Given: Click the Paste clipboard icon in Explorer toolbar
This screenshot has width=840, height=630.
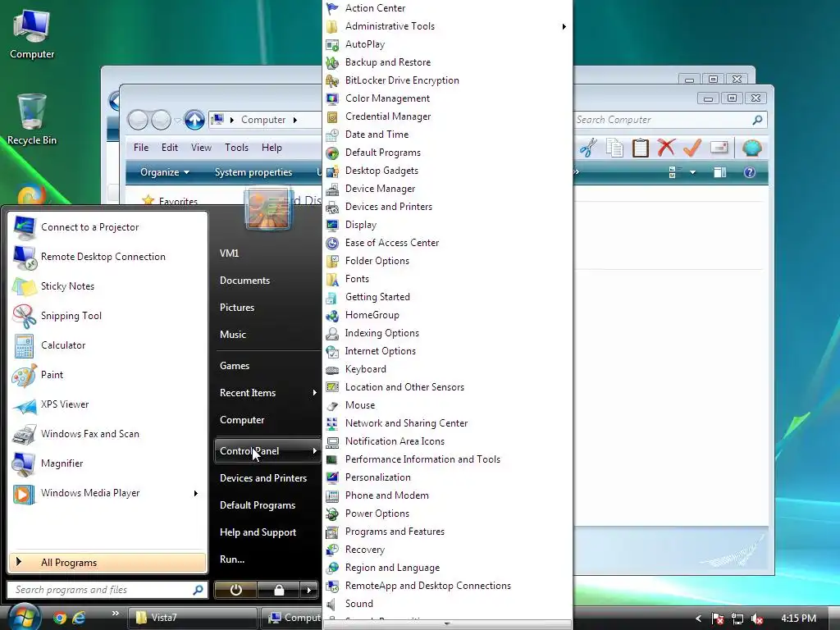Looking at the screenshot, I should pos(640,148).
